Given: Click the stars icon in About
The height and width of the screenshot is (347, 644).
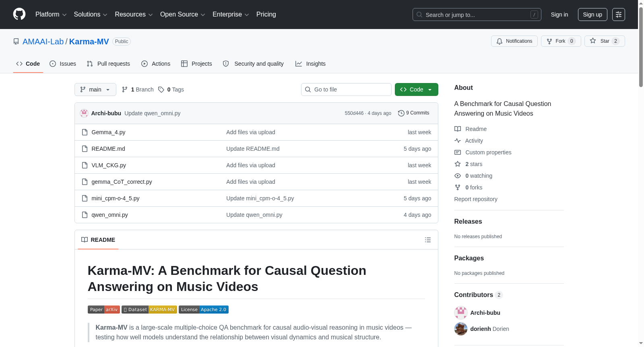Looking at the screenshot, I should tap(458, 164).
